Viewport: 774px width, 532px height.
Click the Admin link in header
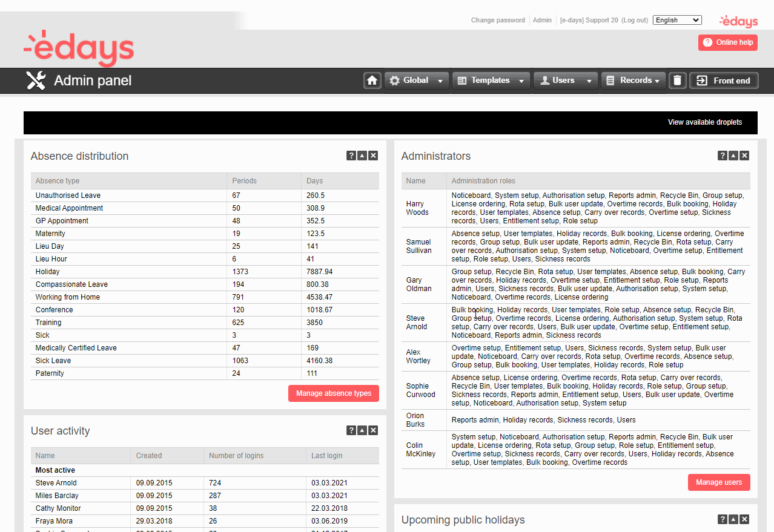click(542, 20)
